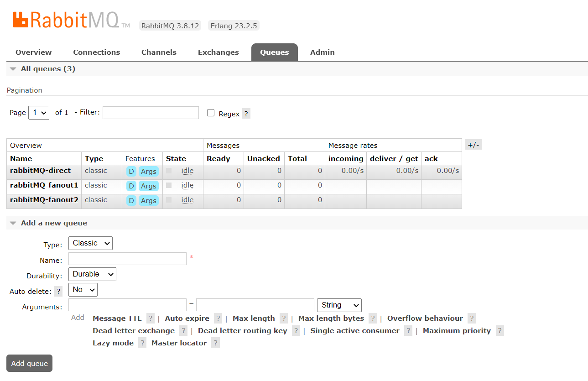Switch to the Overview tab
The width and height of the screenshot is (588, 381).
click(34, 52)
